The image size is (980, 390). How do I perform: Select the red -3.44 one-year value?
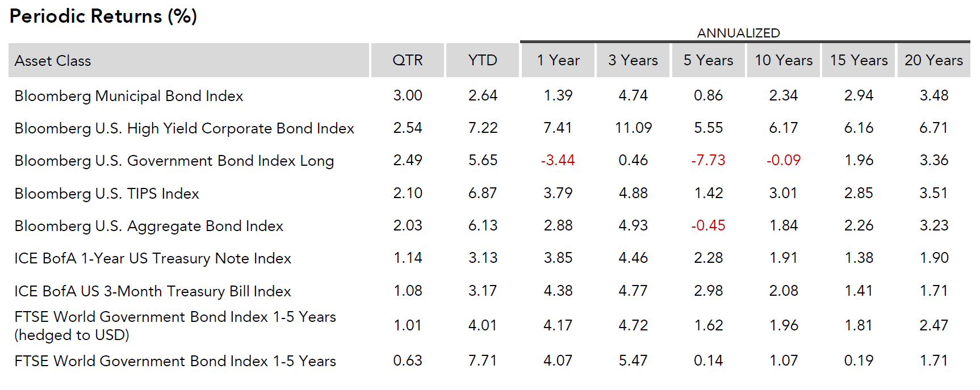(x=558, y=160)
